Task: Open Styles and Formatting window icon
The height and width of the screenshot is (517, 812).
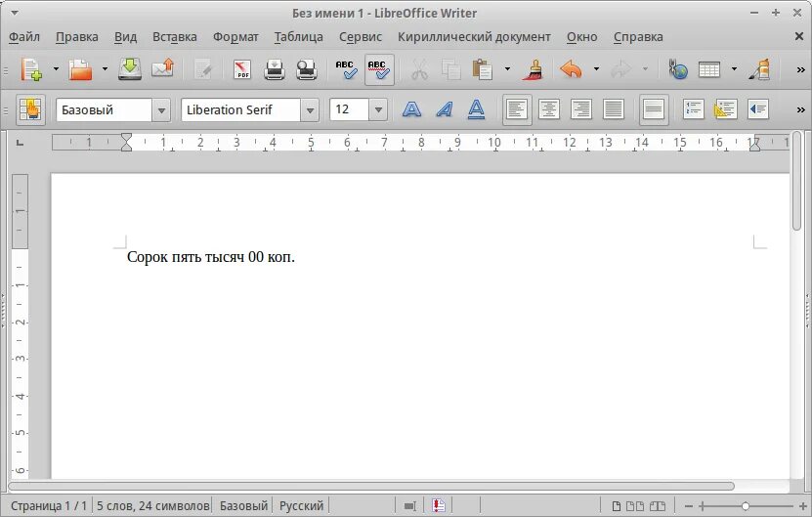Action: coord(30,109)
